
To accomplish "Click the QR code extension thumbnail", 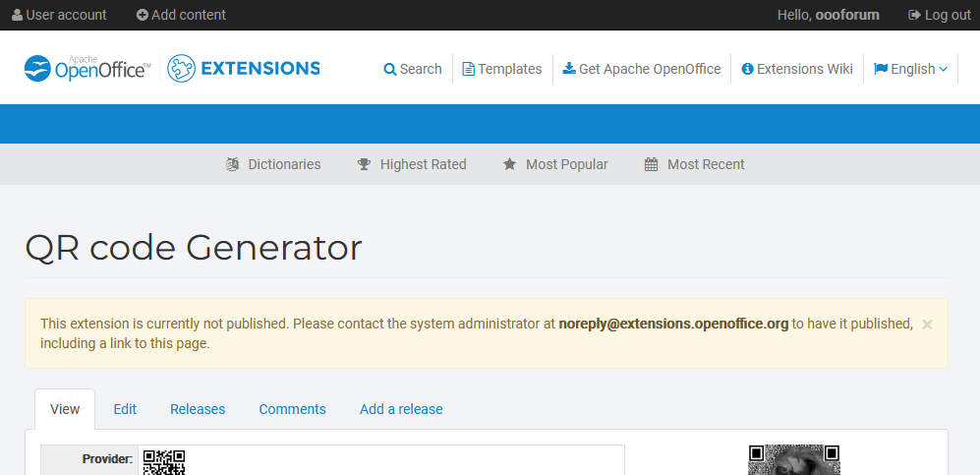I will [x=794, y=460].
